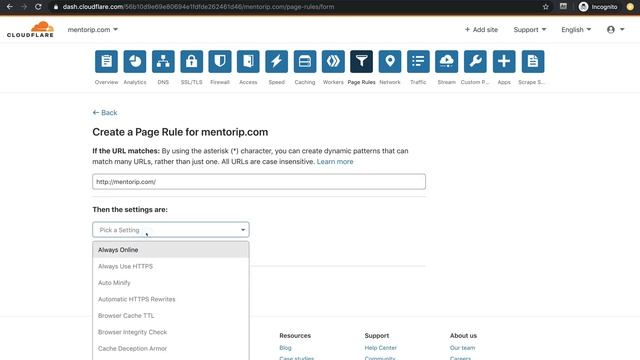Image resolution: width=640 pixels, height=360 pixels.
Task: Choose Cache Deception Armor setting
Action: tap(171, 349)
